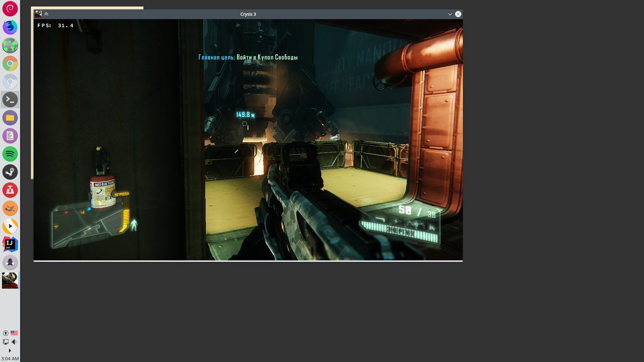Launch Steam from the dock

(10, 172)
